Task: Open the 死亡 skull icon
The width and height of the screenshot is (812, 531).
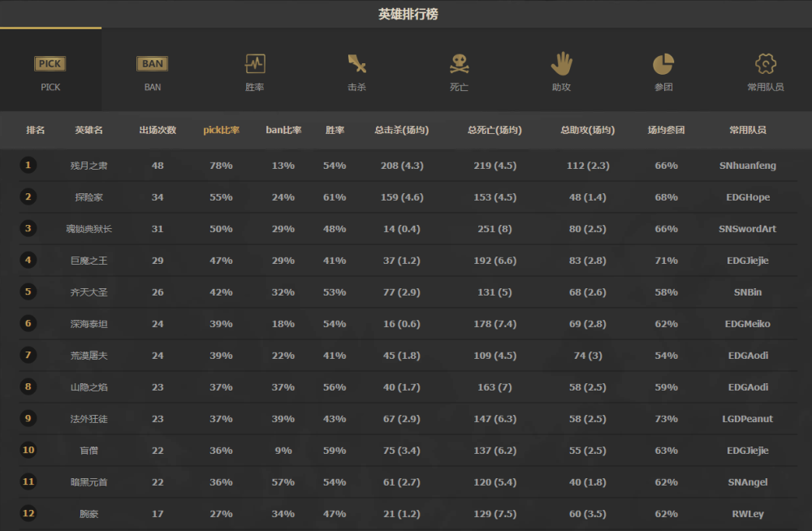Action: [x=459, y=63]
